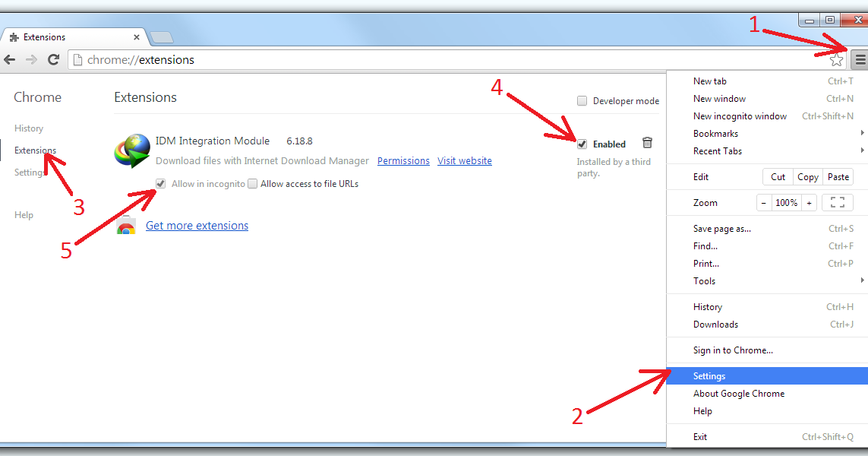Click the IDM Integration Module icon
This screenshot has height=456, width=868.
[x=132, y=150]
